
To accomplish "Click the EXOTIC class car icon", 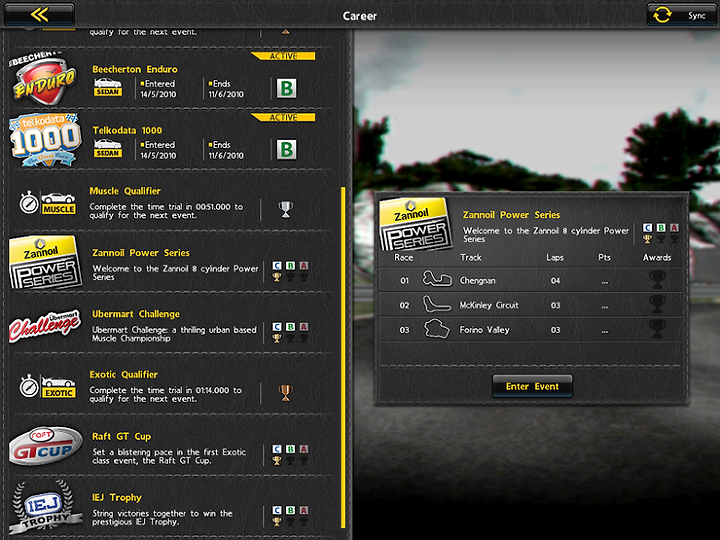I will click(59, 387).
